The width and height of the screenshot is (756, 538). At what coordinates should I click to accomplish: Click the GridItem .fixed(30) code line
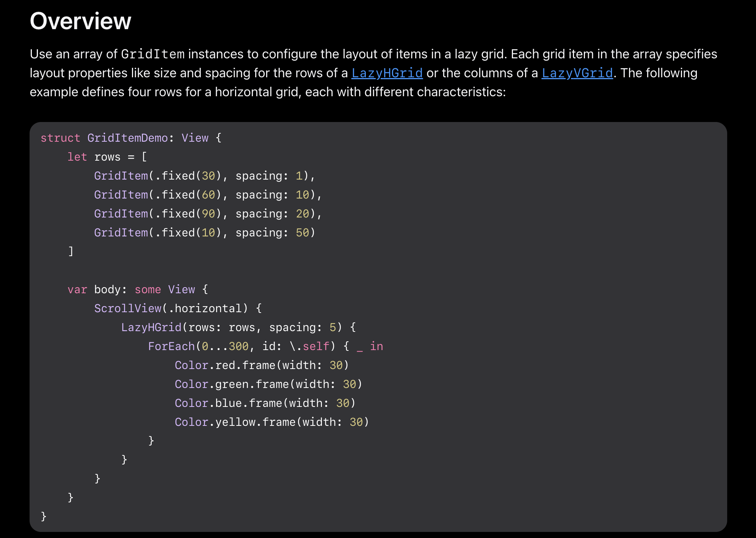click(x=204, y=176)
